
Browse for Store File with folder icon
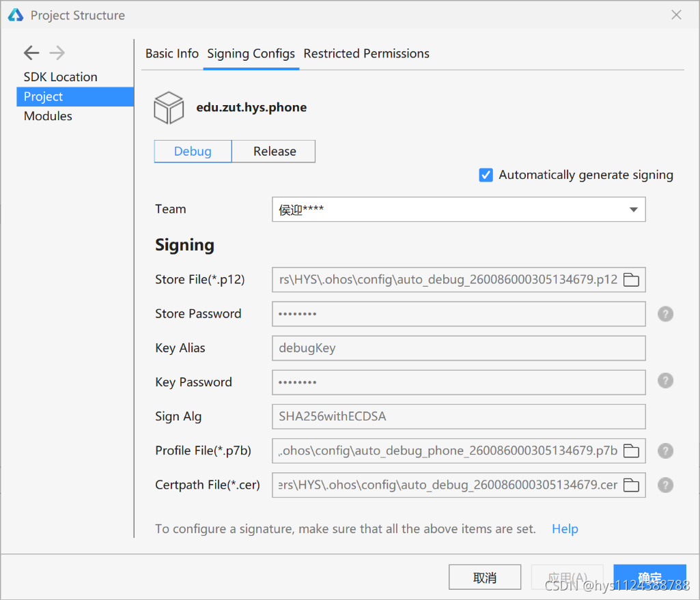631,280
